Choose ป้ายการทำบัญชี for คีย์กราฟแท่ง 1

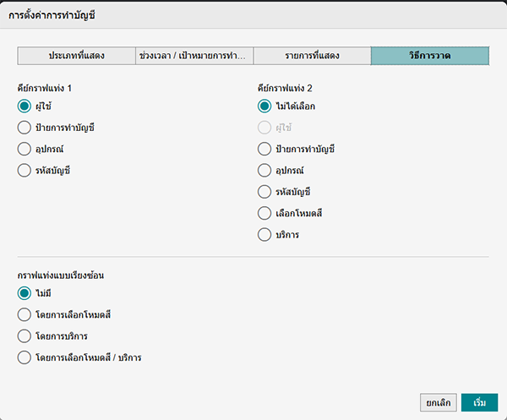click(x=25, y=128)
